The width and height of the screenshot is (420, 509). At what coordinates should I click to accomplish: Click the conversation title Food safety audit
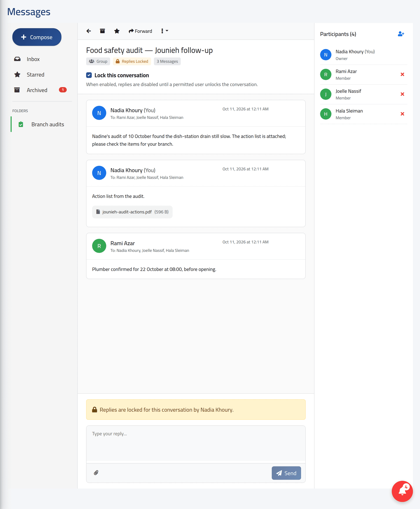[x=149, y=50]
